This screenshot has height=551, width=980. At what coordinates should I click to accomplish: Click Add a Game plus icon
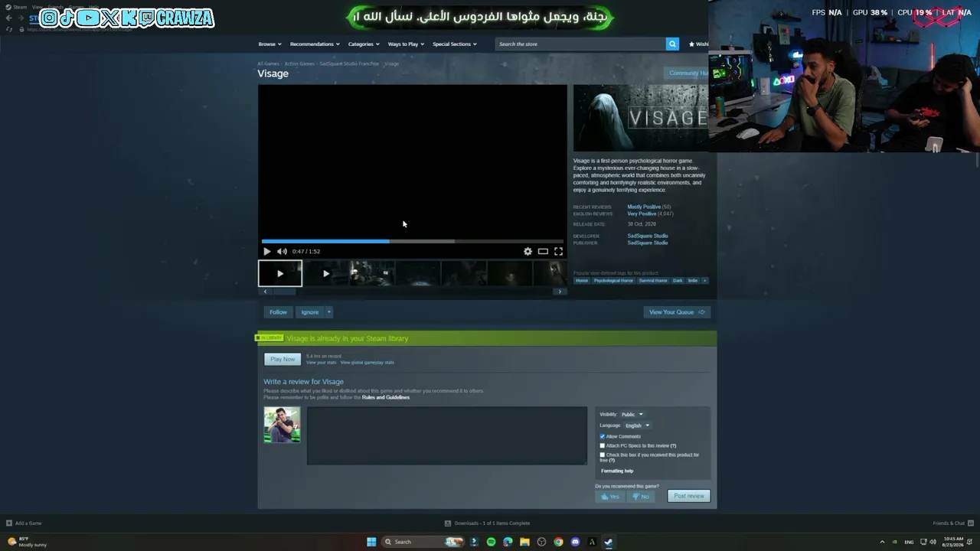click(9, 523)
